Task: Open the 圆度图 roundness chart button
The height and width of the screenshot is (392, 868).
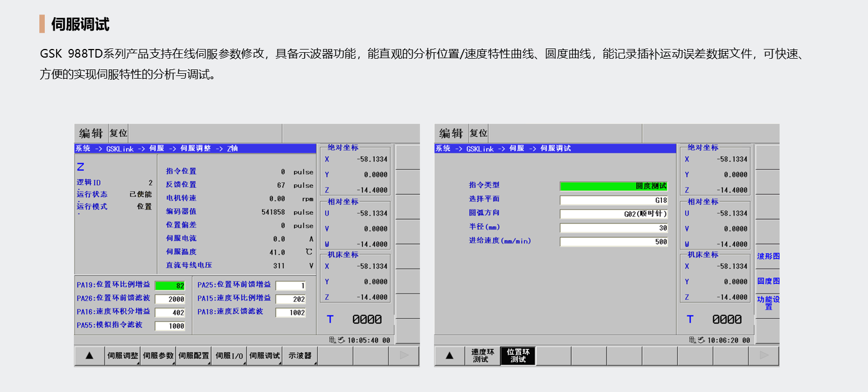Action: (x=768, y=281)
